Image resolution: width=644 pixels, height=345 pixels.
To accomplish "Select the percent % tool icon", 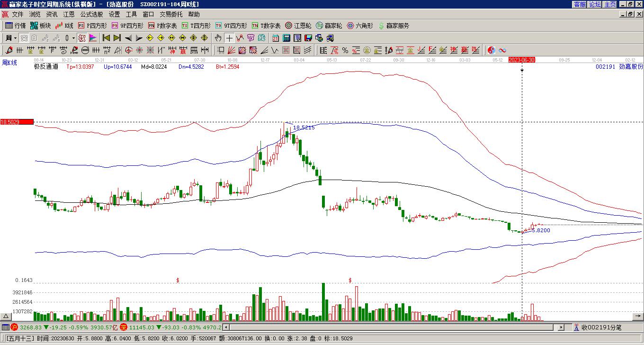I will click(x=345, y=50).
